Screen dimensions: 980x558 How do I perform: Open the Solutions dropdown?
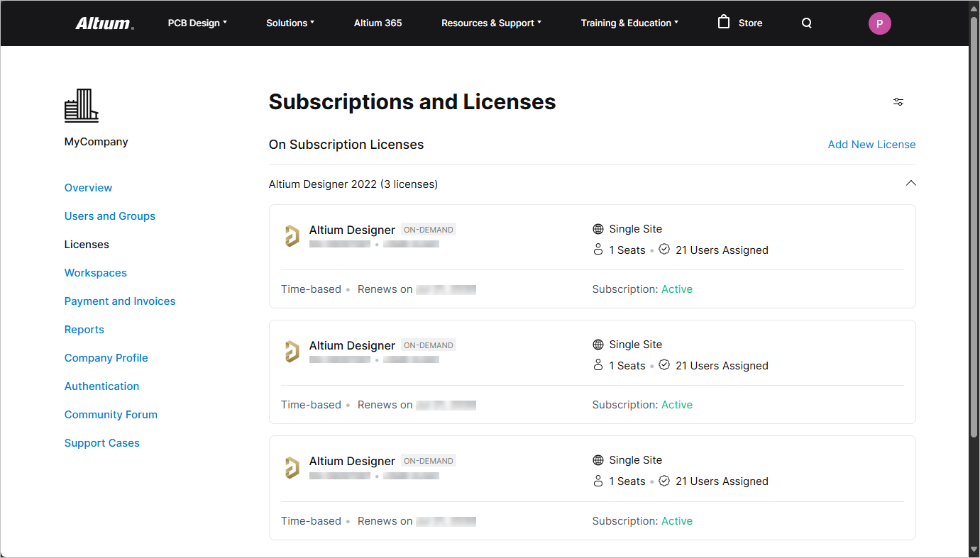coord(290,23)
